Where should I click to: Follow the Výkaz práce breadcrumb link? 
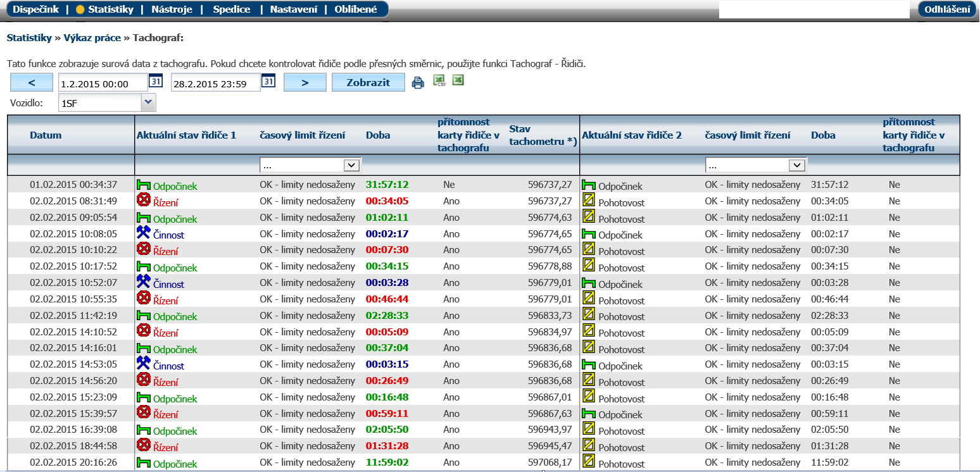pos(92,38)
